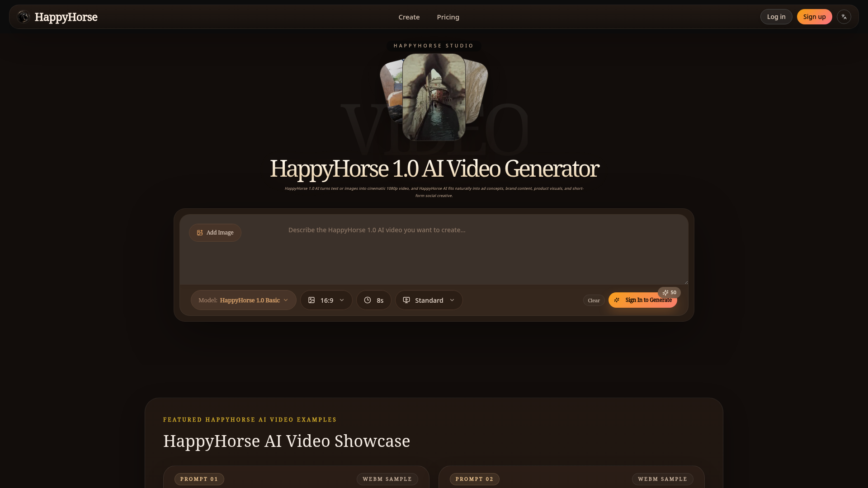This screenshot has height=488, width=868.
Task: Click the HappyHorse AI Video Showcase heading
Action: coord(287,441)
